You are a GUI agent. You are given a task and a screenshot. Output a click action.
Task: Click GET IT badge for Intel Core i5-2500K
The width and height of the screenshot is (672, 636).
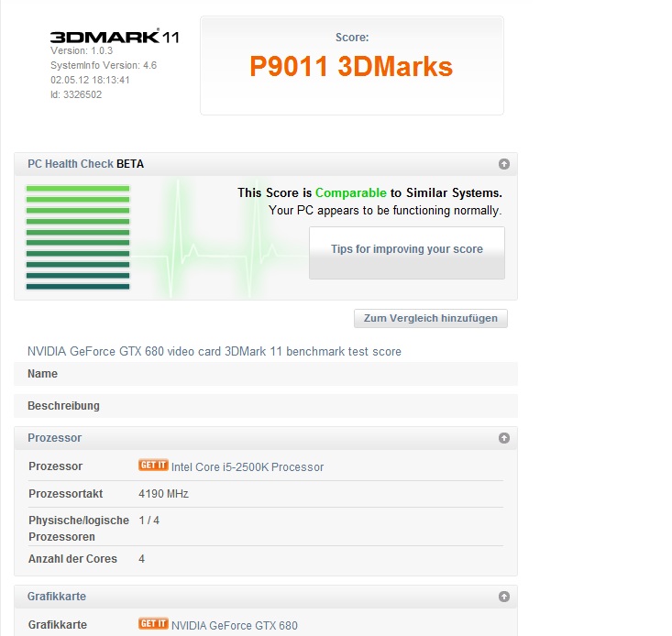point(153,466)
